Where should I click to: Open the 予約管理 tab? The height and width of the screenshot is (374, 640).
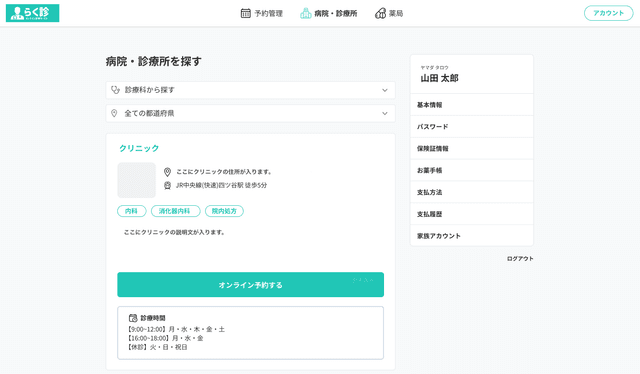262,13
